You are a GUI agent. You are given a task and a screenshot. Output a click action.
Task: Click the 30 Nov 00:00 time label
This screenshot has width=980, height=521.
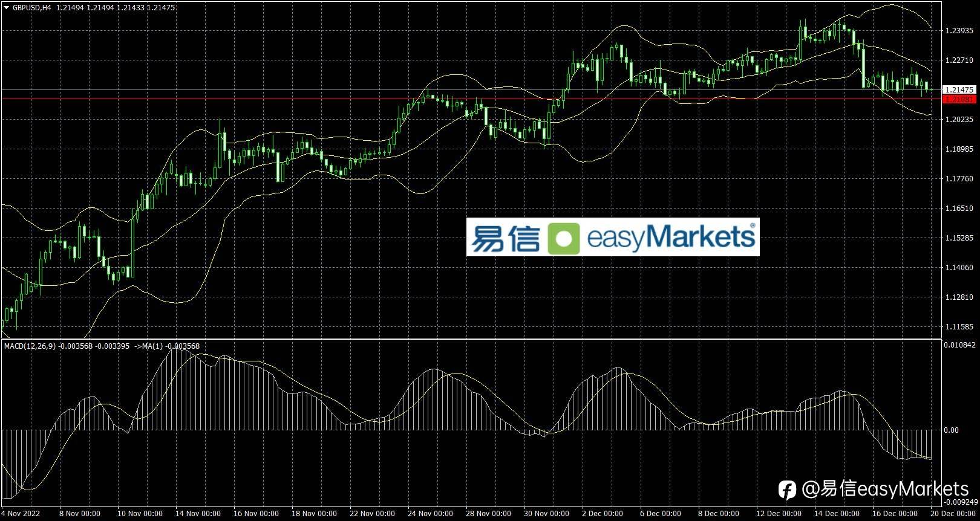546,514
